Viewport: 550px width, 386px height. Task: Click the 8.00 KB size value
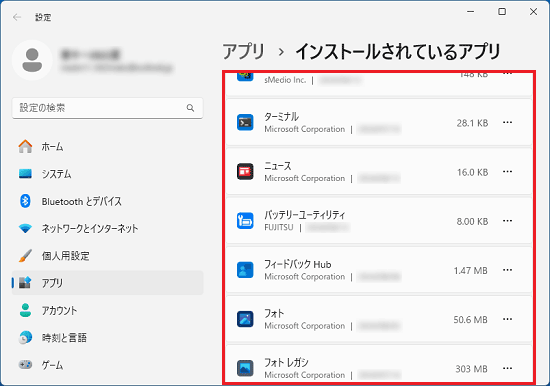[x=472, y=221]
